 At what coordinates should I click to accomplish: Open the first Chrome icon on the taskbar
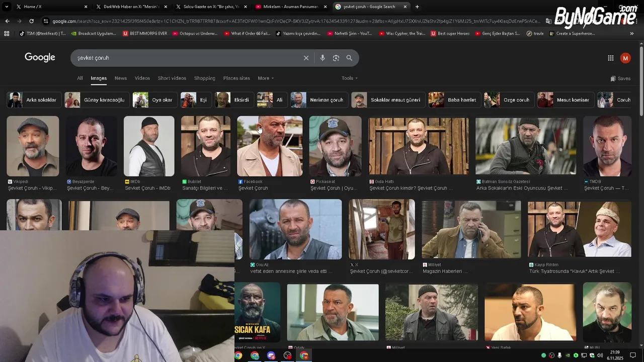(238, 355)
